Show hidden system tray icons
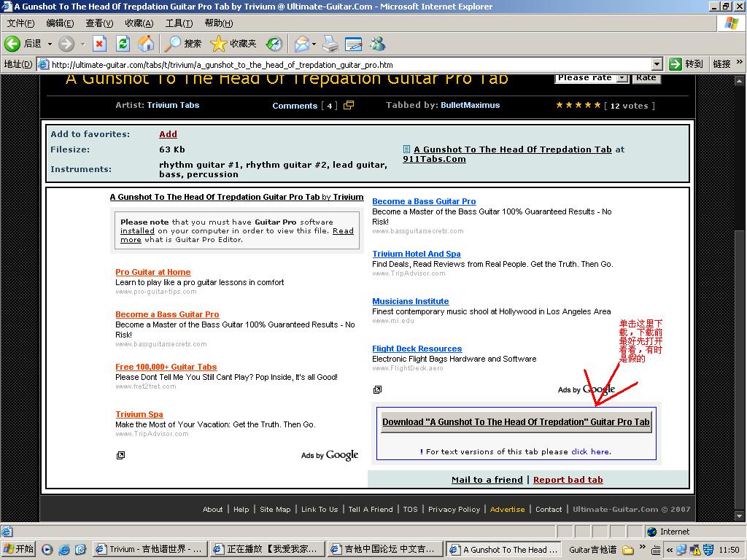Image resolution: width=747 pixels, height=560 pixels. (670, 550)
